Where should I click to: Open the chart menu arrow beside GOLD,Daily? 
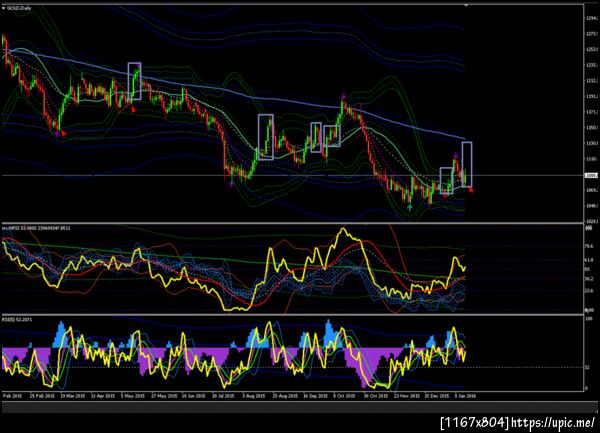4,8
